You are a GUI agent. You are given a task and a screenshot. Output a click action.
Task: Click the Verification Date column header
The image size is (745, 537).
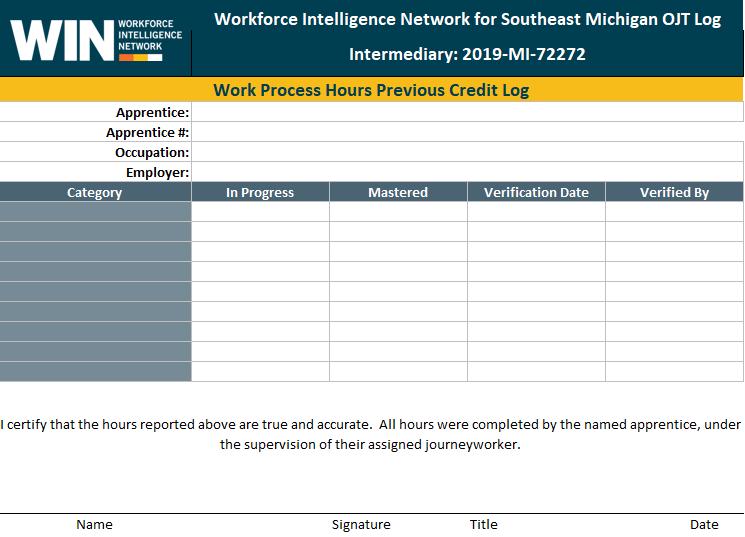[x=536, y=192]
